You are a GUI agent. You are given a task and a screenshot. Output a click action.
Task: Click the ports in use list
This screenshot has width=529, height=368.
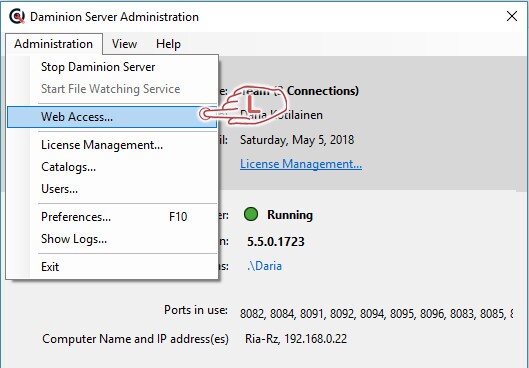point(377,314)
